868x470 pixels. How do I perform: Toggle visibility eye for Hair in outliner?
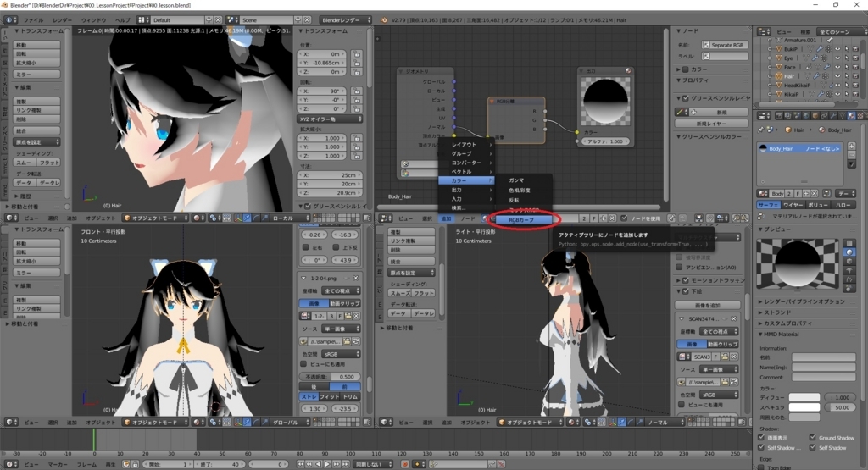pos(837,75)
